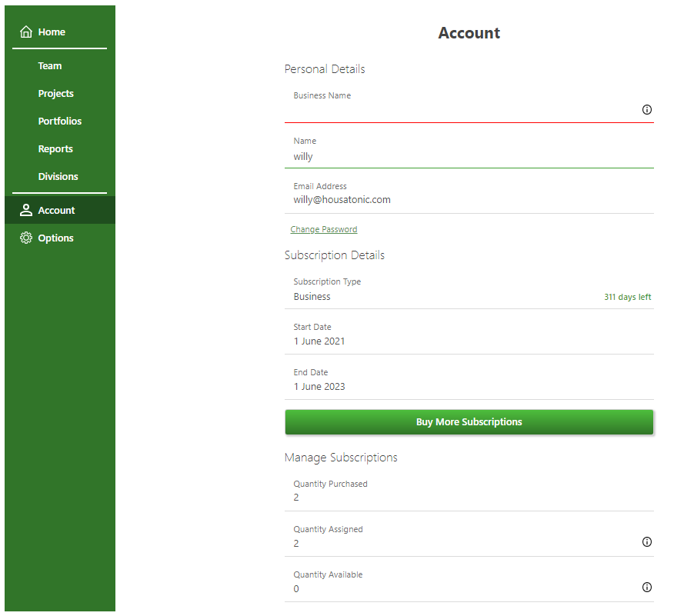
Task: Click the Options gear icon
Action: (x=26, y=238)
